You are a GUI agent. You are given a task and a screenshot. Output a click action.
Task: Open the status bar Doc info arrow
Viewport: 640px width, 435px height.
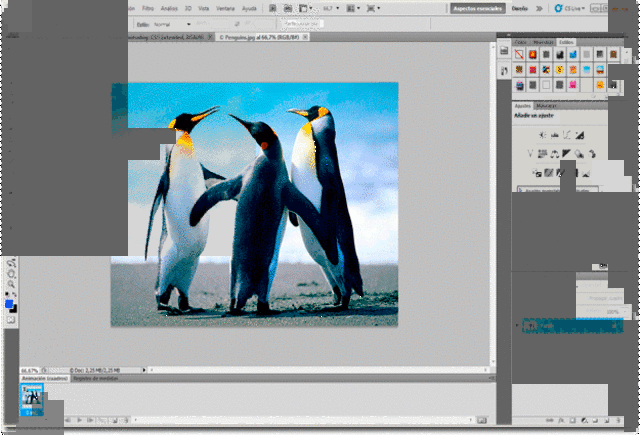[144, 371]
